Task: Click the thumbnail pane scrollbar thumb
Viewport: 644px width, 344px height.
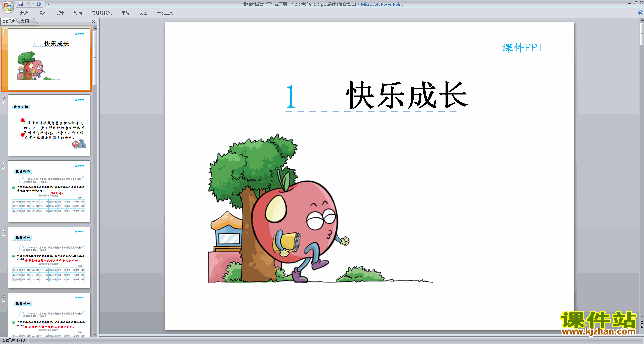Action: click(95, 58)
